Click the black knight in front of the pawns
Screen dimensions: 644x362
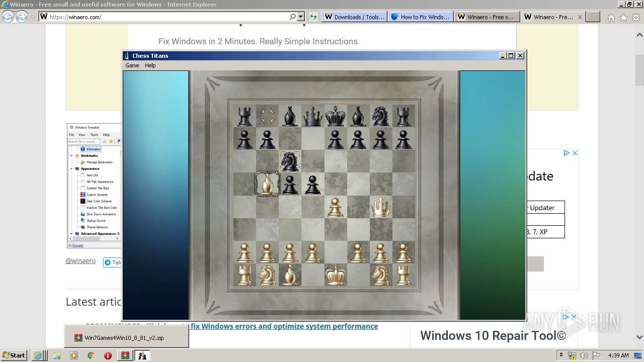point(290,161)
